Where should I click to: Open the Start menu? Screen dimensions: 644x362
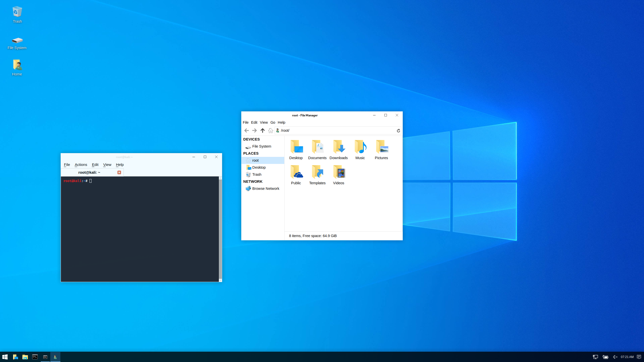tap(5, 356)
